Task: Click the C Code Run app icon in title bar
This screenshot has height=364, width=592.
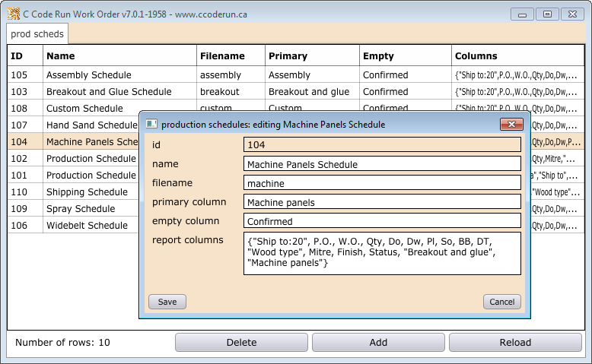Action: pyautogui.click(x=14, y=14)
